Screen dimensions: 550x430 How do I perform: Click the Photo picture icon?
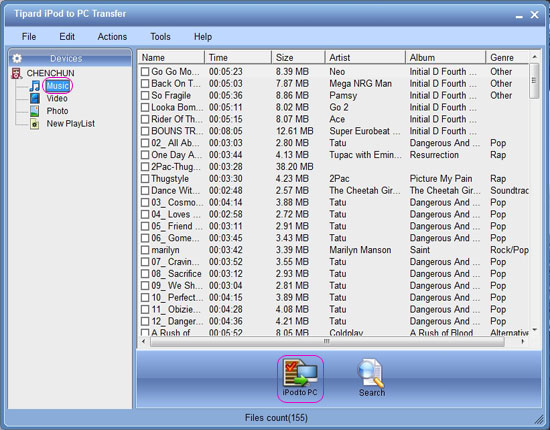coord(34,111)
